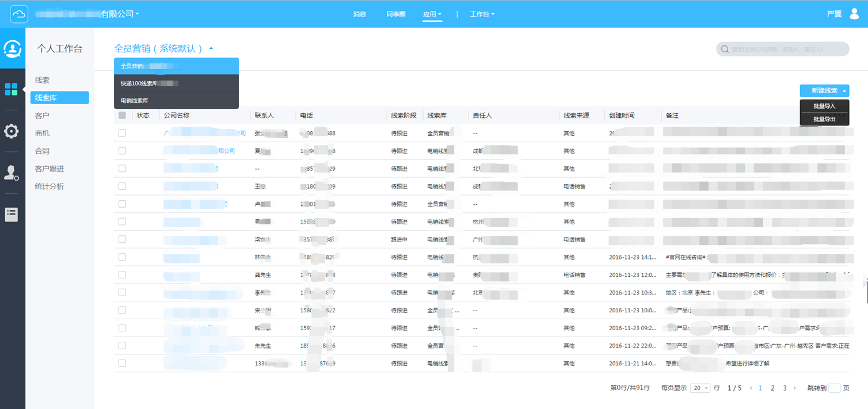Click the 跳转到 page number field
Image resolution: width=868 pixels, height=409 pixels.
click(835, 388)
